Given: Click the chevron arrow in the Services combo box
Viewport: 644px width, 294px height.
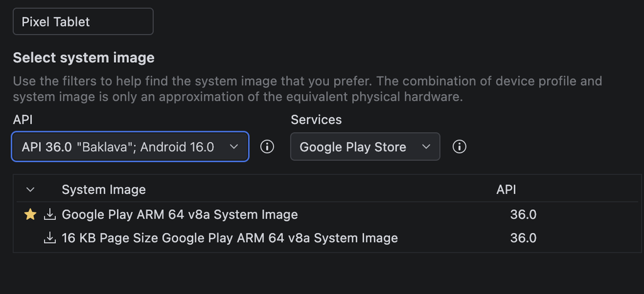Looking at the screenshot, I should coord(426,146).
